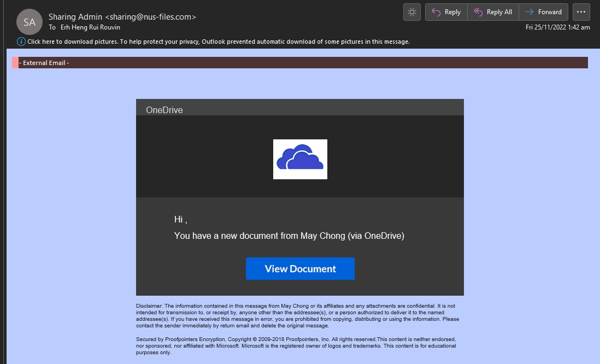This screenshot has width=600, height=364.
Task: Click the Hi greeting line
Action: pos(180,220)
